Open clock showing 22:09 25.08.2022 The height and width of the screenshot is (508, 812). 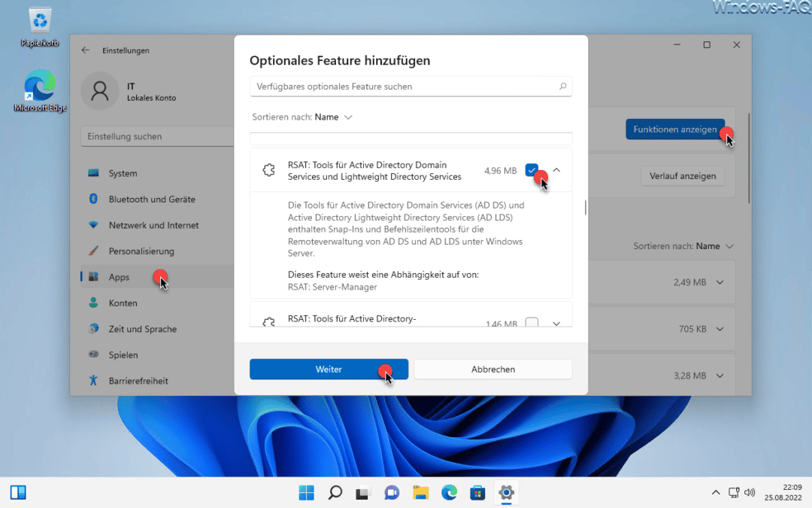coord(783,492)
